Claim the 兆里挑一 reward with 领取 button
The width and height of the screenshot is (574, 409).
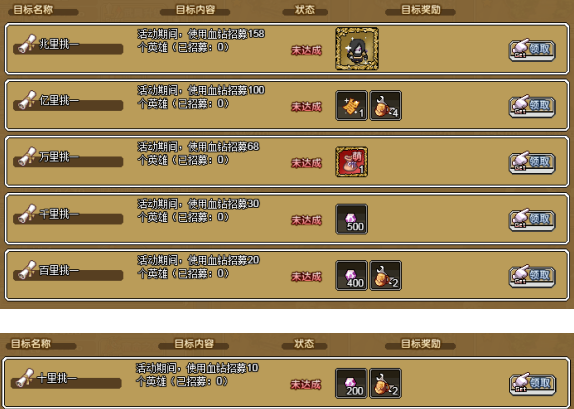[x=532, y=49]
